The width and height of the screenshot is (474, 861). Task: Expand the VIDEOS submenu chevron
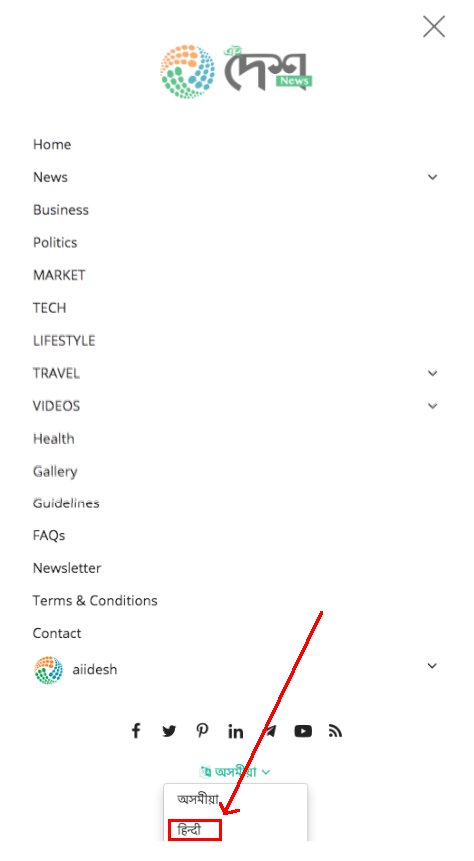coord(433,406)
